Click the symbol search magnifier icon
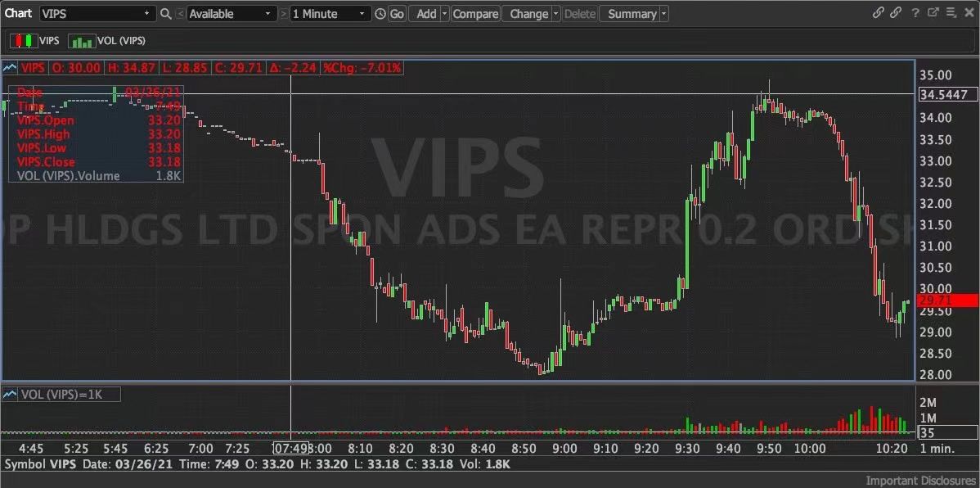Viewport: 980px width, 488px height. (x=165, y=14)
